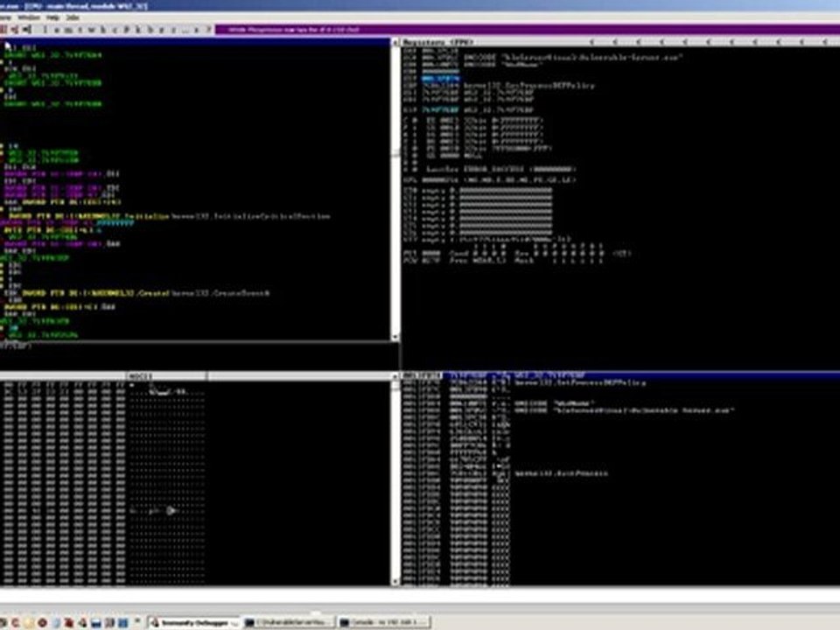
Task: Open the Breakpoints window via 'b' toolbar button
Action: click(150, 30)
